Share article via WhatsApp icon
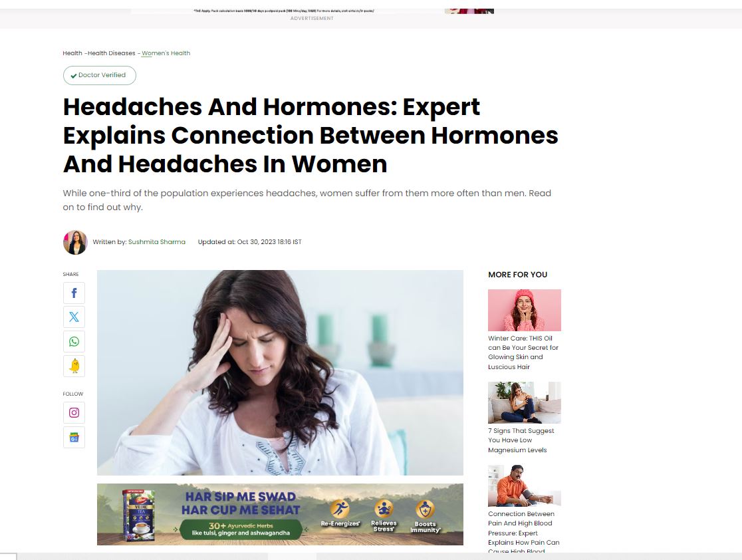742x560 pixels. point(74,341)
